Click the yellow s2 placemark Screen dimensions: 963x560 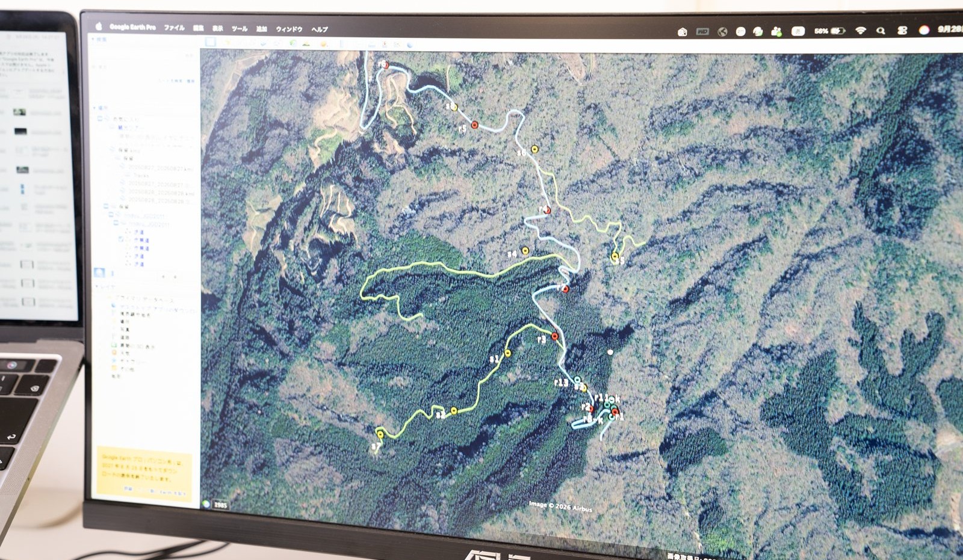[454, 411]
